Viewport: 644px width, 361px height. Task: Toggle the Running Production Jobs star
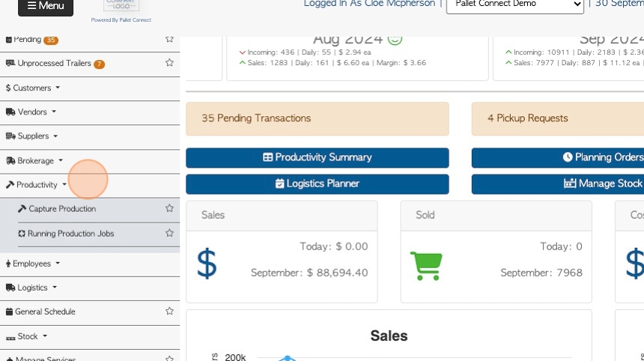point(169,233)
